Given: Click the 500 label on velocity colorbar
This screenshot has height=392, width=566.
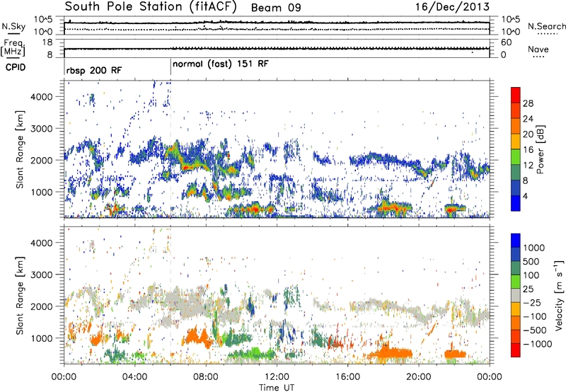Looking at the screenshot, I should [x=531, y=262].
